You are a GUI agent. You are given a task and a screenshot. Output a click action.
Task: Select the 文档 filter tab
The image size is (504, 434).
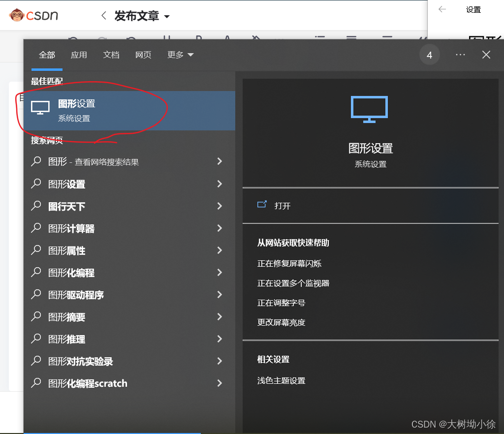click(x=111, y=55)
